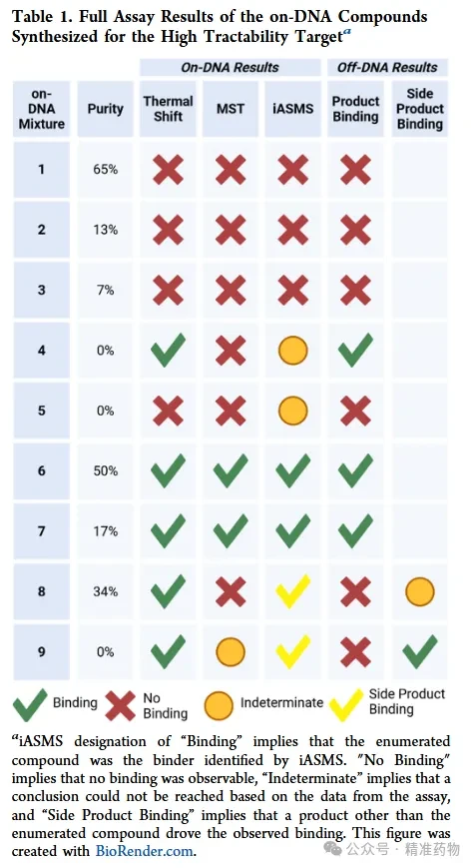
Task: Click the orange Indeterminate legend circle
Action: [x=219, y=705]
